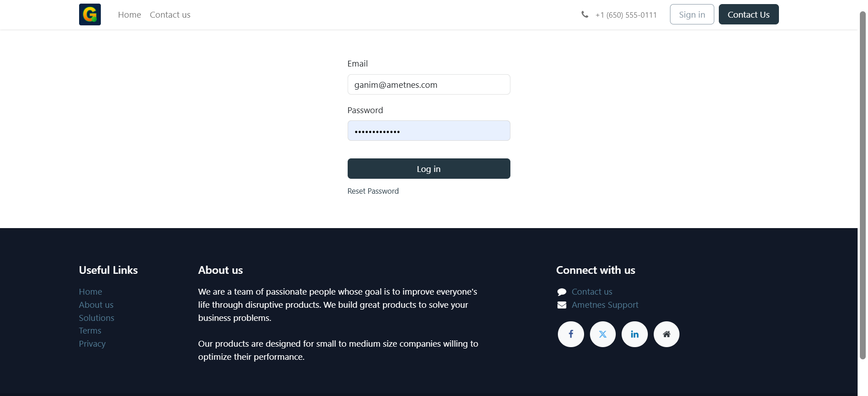Click the G logo in header
The image size is (868, 396).
tap(90, 14)
